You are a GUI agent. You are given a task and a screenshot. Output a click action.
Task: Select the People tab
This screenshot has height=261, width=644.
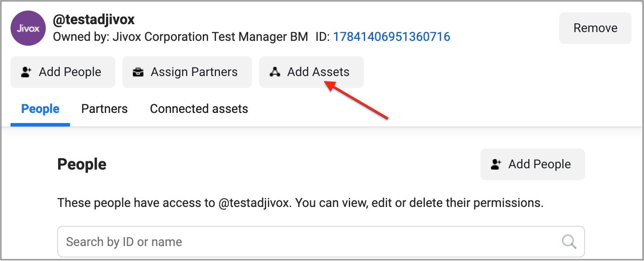[40, 109]
